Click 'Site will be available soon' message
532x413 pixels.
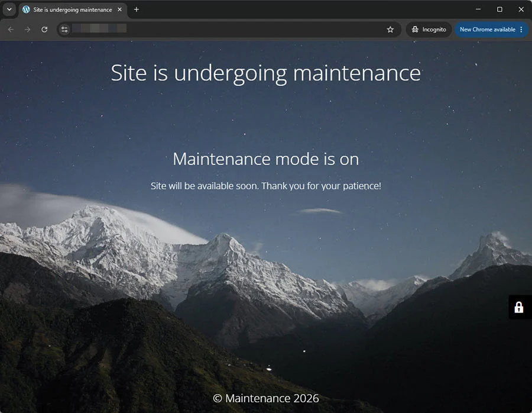[x=265, y=186]
